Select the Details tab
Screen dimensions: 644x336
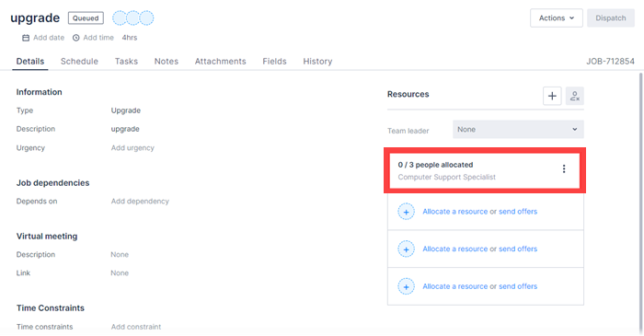(30, 61)
